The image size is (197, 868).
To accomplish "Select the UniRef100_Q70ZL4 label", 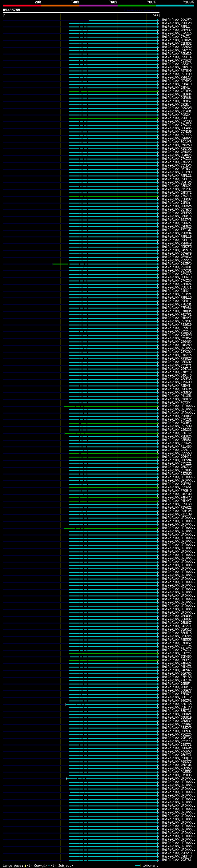I will (177, 196).
